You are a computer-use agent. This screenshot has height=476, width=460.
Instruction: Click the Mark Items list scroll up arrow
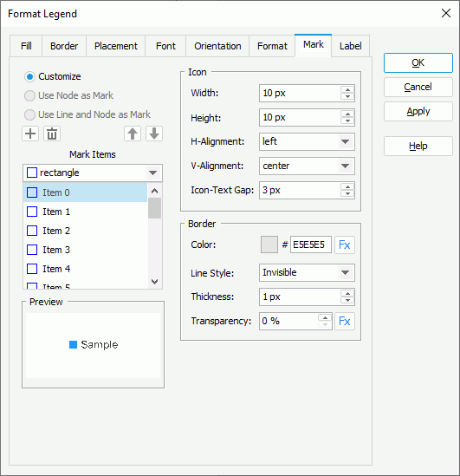(x=155, y=191)
